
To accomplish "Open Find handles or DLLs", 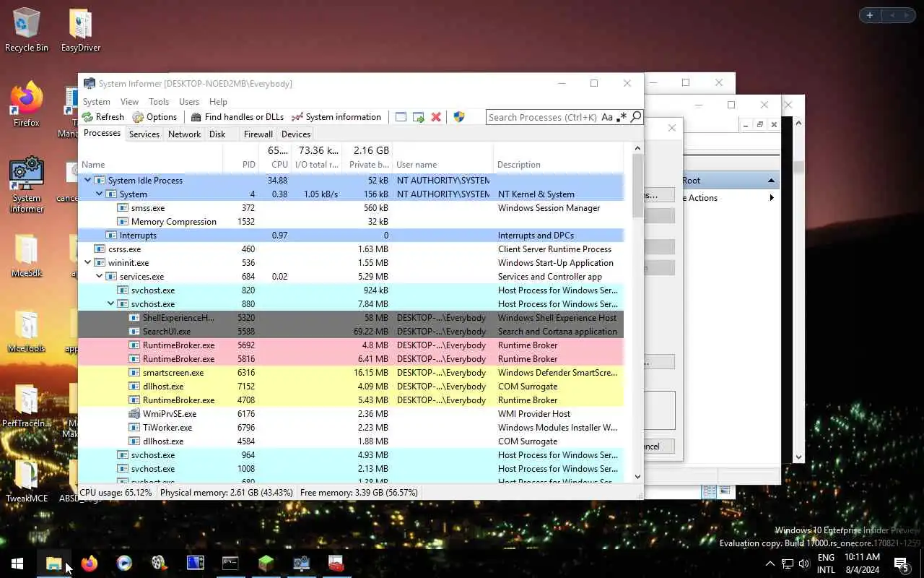I will (237, 117).
